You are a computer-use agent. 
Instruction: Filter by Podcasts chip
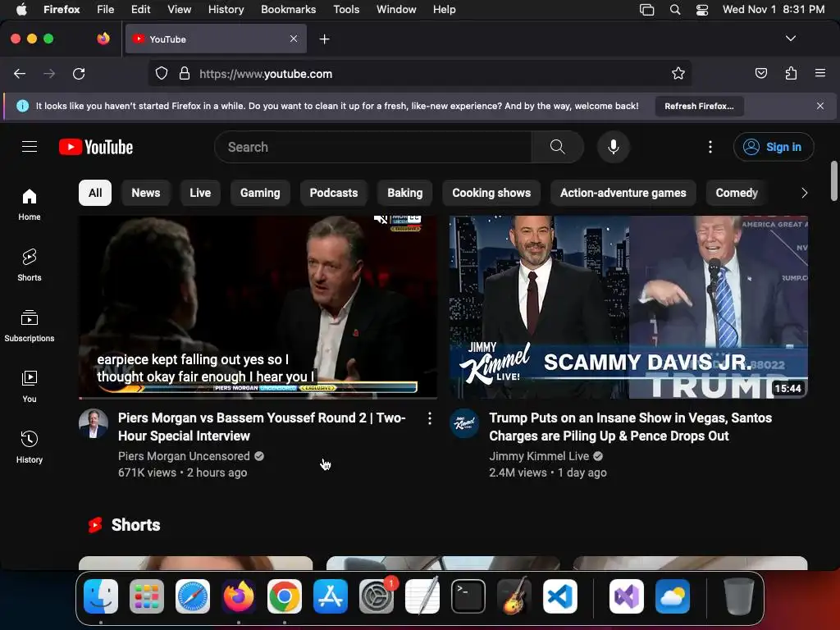(333, 193)
